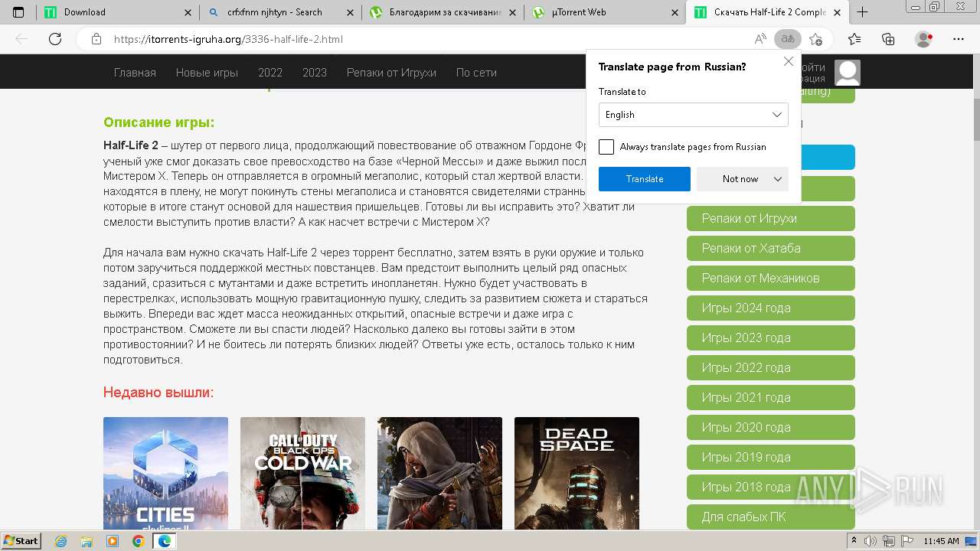The image size is (980, 551).
Task: Click the taskbar clock 11:45 AM
Action: click(941, 541)
